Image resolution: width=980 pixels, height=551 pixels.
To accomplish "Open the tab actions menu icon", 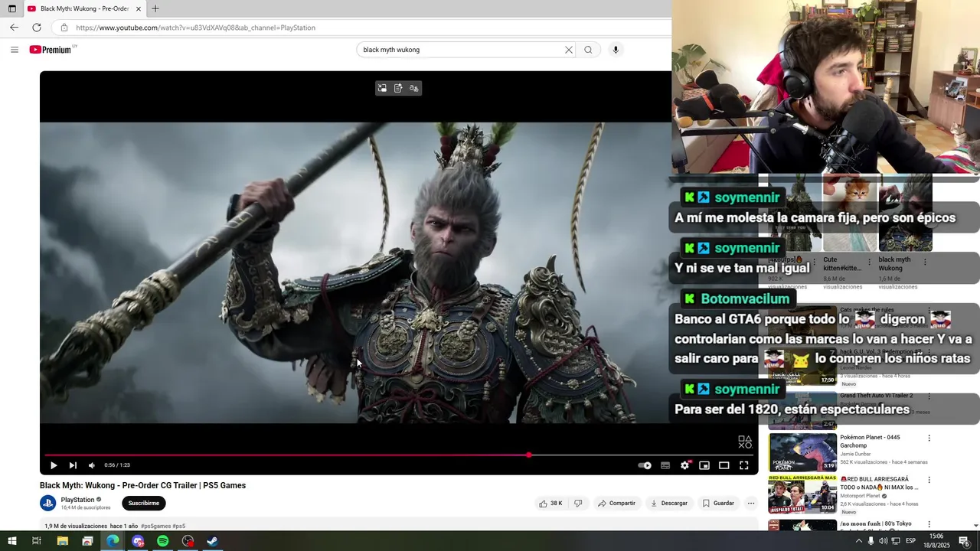I will coord(11,8).
